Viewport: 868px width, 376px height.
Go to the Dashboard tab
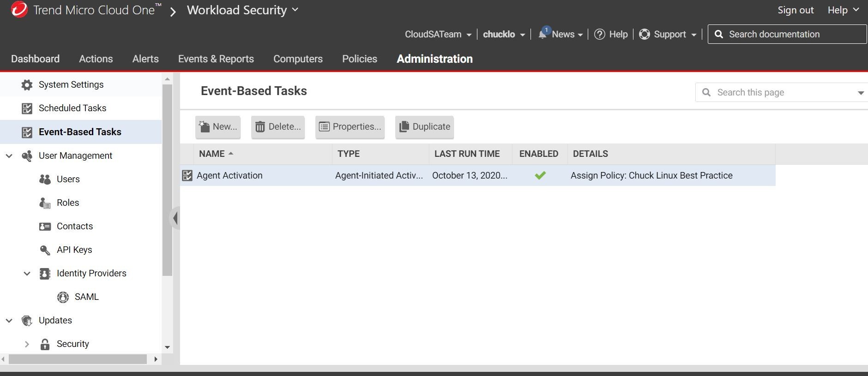tap(35, 59)
